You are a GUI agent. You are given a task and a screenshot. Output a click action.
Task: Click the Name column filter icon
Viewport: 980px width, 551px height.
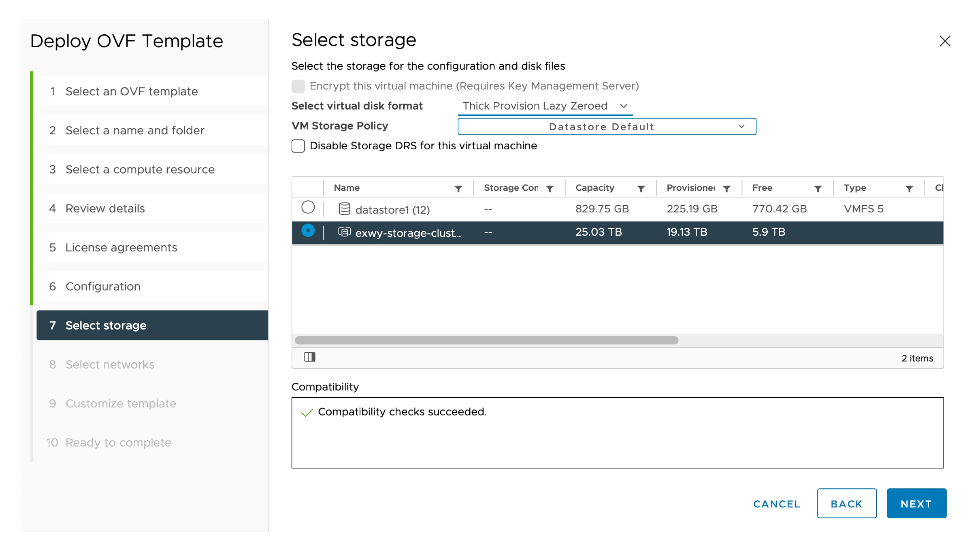[x=458, y=189]
